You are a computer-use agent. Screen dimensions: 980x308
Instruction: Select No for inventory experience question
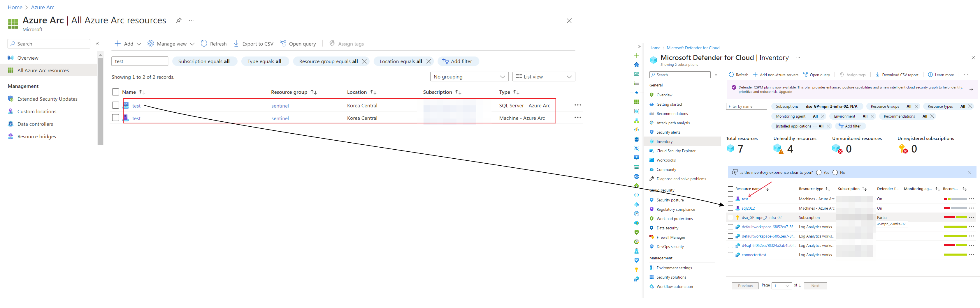[835, 172]
